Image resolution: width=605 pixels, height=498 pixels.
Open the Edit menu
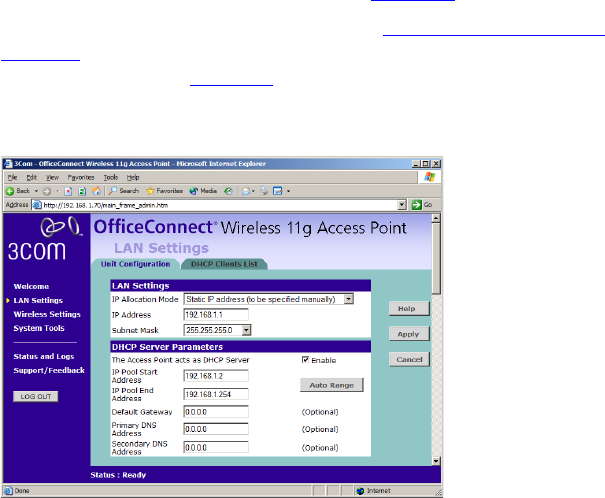point(32,177)
